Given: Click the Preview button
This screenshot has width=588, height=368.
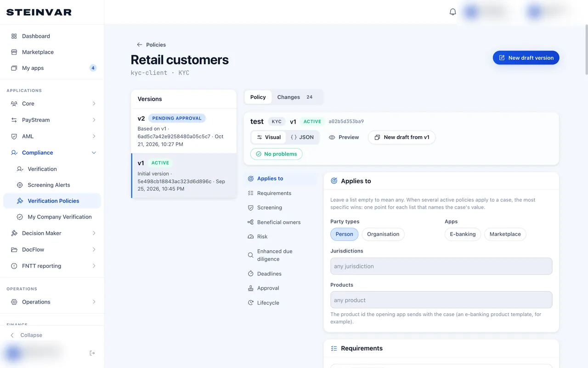Looking at the screenshot, I should [x=344, y=137].
